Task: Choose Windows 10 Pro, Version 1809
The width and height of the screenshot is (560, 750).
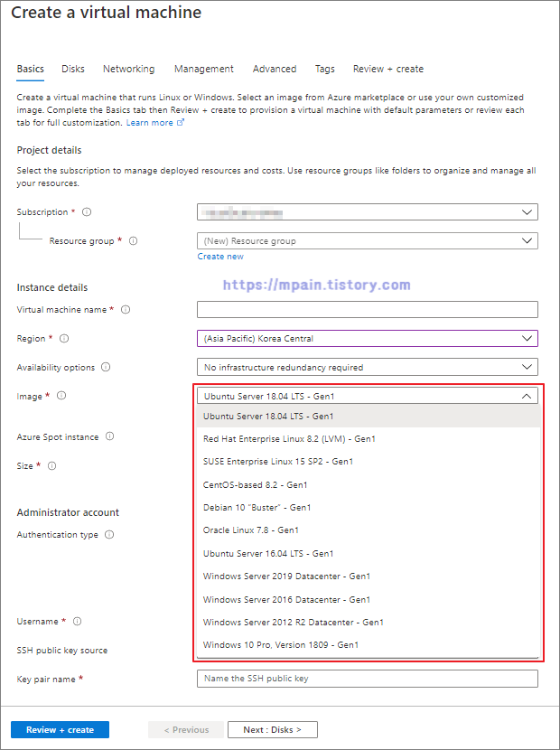Action: coord(369,645)
